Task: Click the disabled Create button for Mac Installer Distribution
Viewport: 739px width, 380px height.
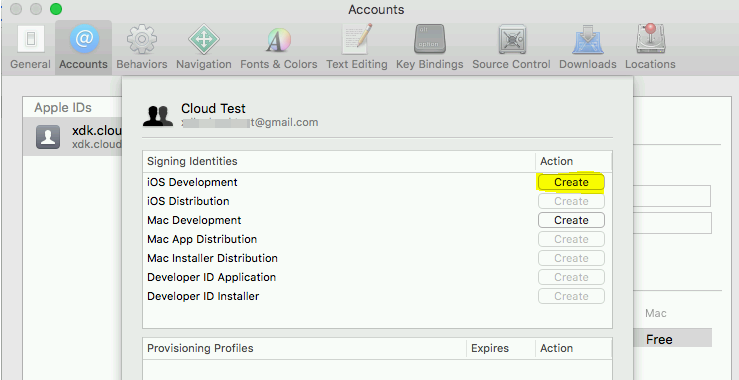Action: pyautogui.click(x=571, y=258)
